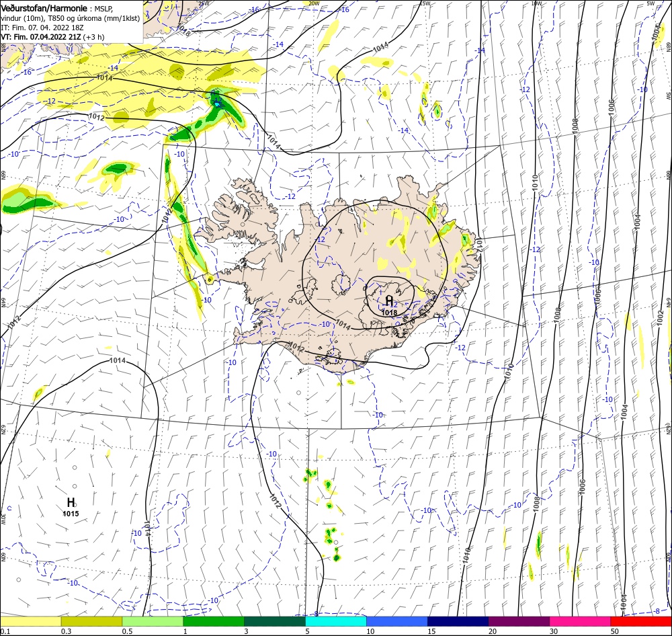Viewport: 672px width, 636px height.
Task: Click the olive 0.3–0.5 legend swatch
Action: [91, 621]
